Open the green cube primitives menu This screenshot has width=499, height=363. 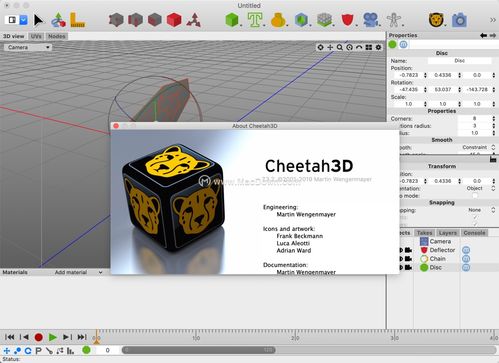coord(232,20)
